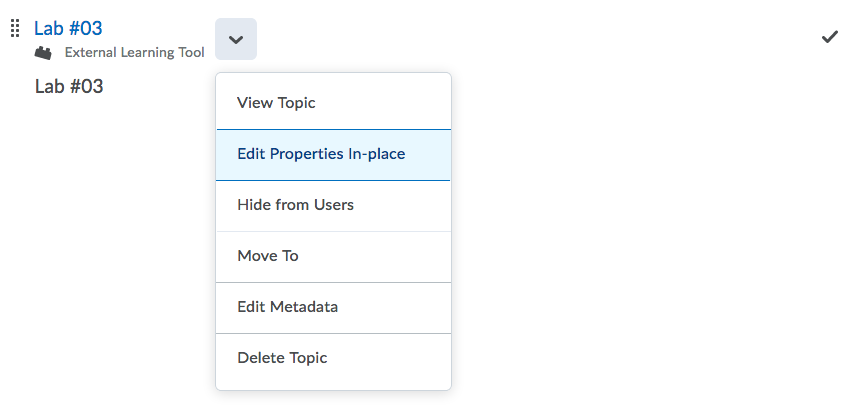This screenshot has width=854, height=408.
Task: Click the Lab #03 description text
Action: click(x=69, y=87)
